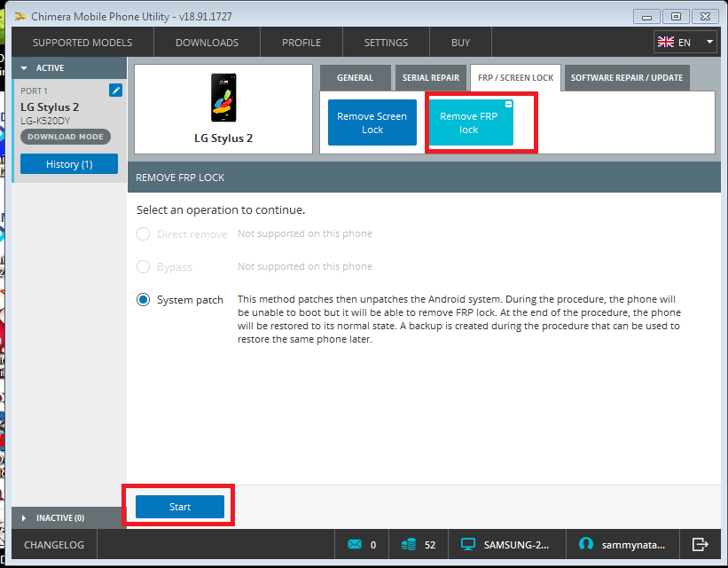Switch to the SERIAL REPAIR tab
This screenshot has height=568, width=728.
[431, 77]
